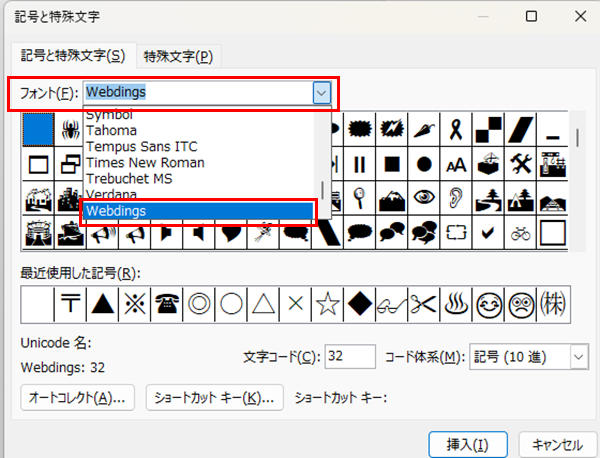Select the pause bars symbol
This screenshot has height=458, width=600.
(359, 164)
